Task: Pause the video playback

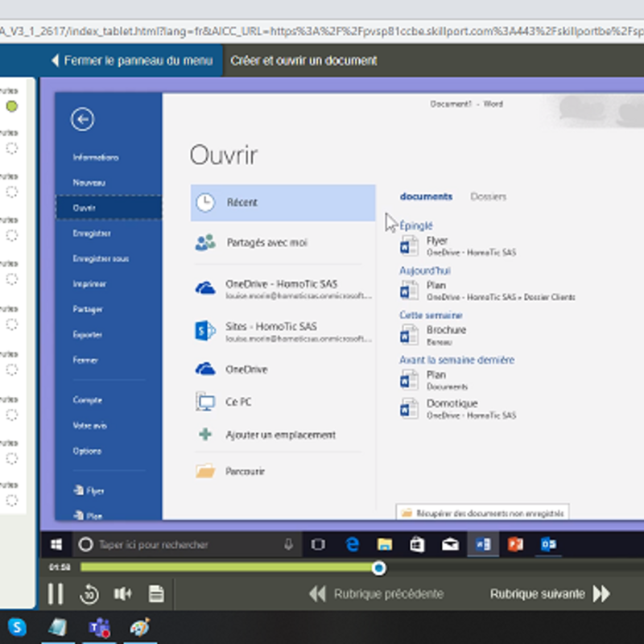Action: tap(56, 594)
